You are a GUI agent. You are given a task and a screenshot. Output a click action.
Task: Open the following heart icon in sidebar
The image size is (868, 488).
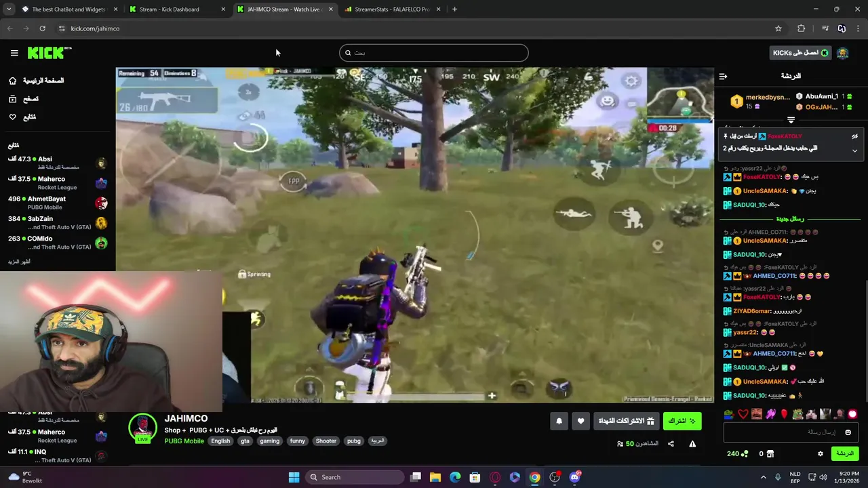click(x=12, y=117)
